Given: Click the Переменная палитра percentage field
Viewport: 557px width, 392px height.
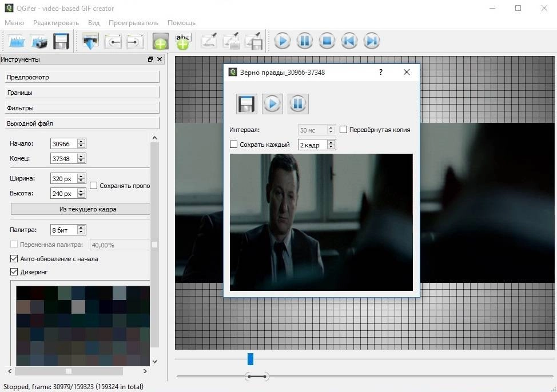Looking at the screenshot, I should (x=120, y=245).
